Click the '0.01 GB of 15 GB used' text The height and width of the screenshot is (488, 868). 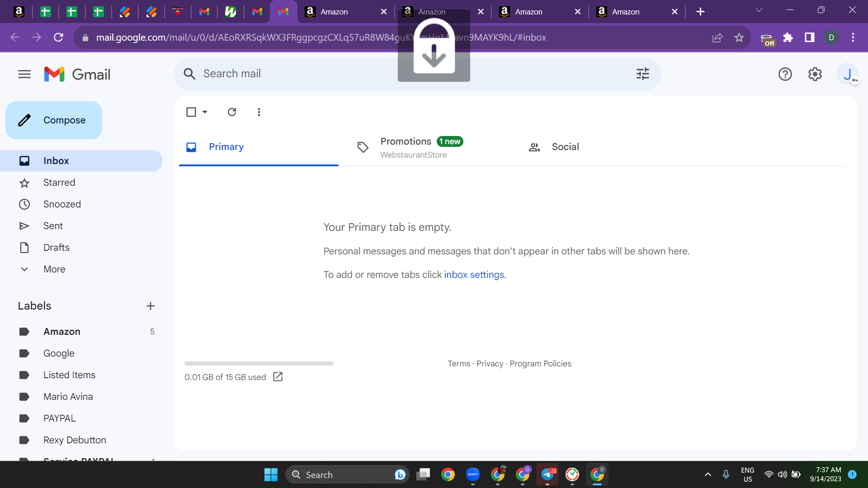tap(225, 377)
